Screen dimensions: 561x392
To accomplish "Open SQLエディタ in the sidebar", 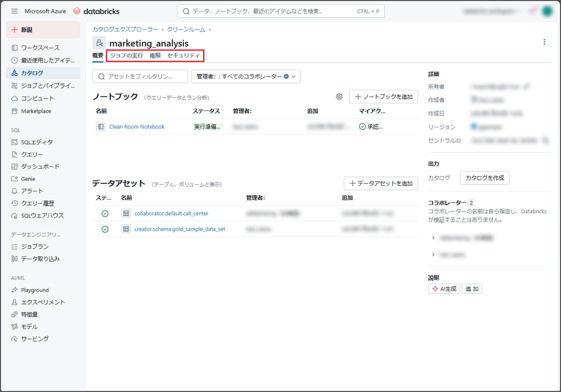I will pos(43,142).
